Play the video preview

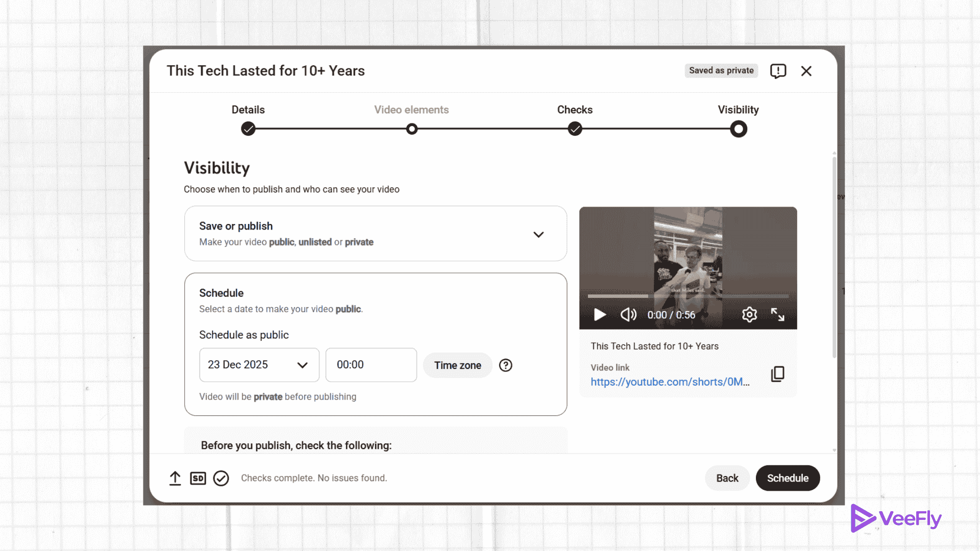(x=600, y=315)
